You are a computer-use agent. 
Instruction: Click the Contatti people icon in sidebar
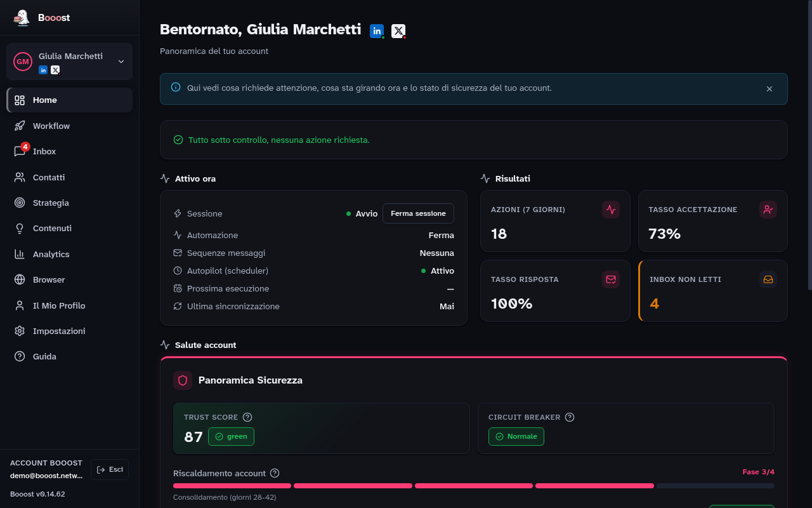pos(20,177)
